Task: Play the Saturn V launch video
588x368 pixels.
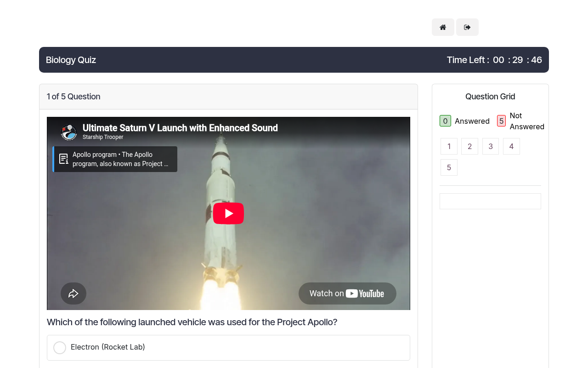Action: click(x=228, y=213)
